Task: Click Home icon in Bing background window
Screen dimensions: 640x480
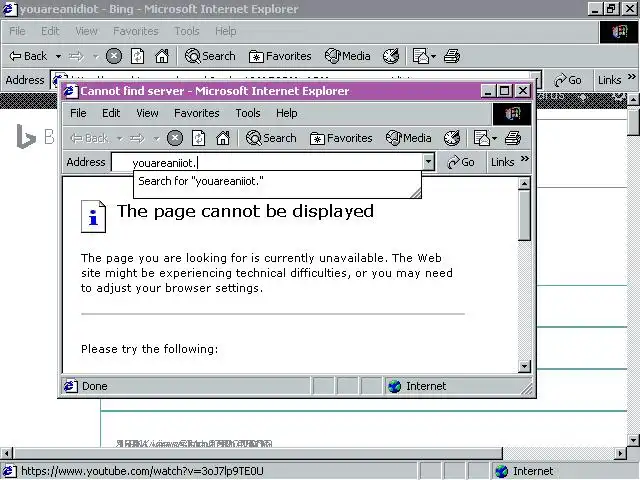Action: [x=162, y=56]
